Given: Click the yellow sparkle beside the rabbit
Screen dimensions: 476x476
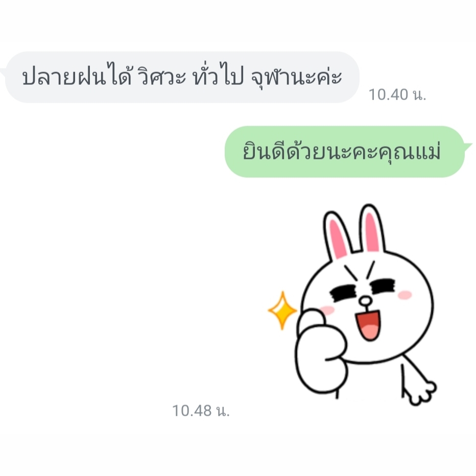Looking at the screenshot, I should click(282, 310).
